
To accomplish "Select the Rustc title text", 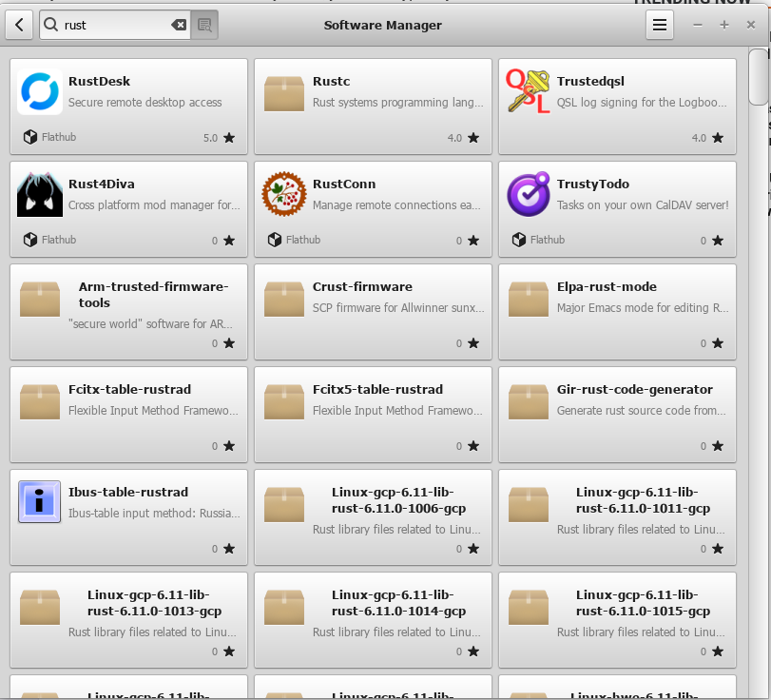I will tap(332, 81).
